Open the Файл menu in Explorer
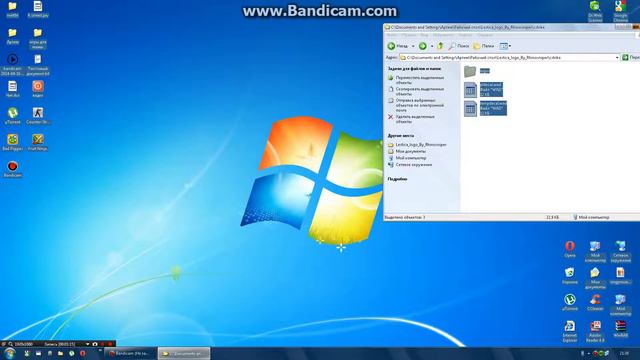The image size is (640, 360). pos(391,36)
